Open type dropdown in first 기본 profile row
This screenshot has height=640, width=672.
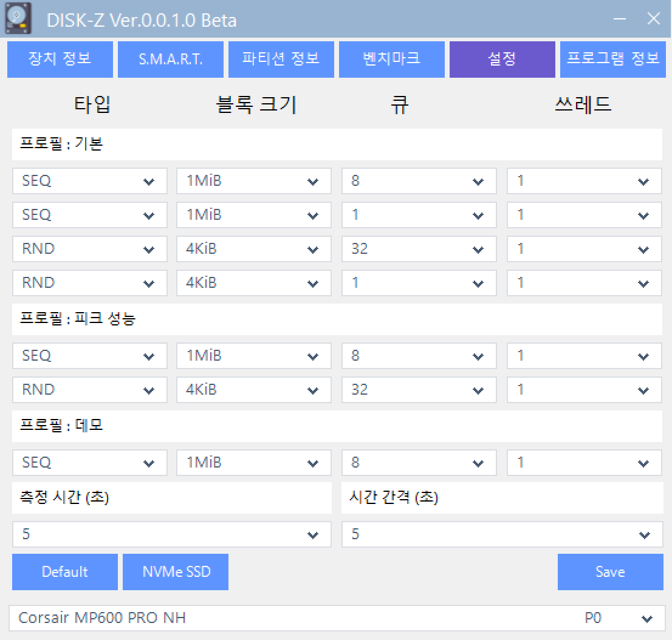(89, 181)
